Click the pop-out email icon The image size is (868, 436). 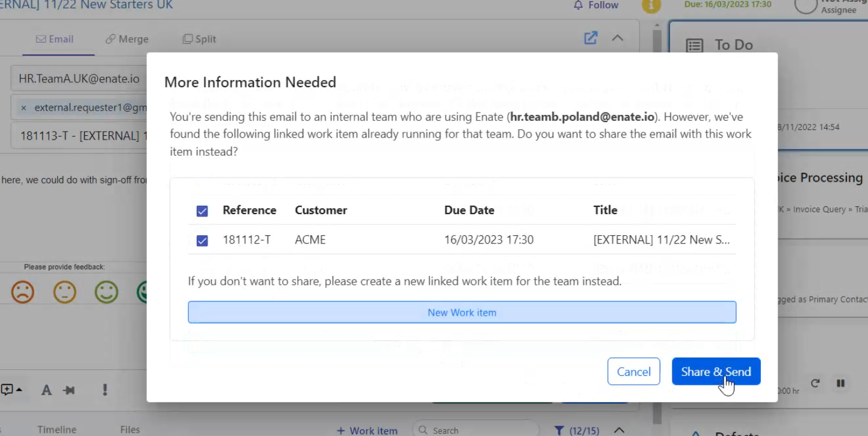(591, 38)
